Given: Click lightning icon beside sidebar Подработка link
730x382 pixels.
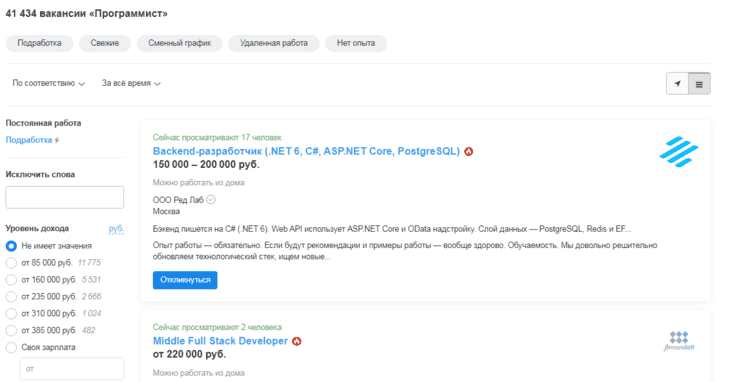Looking at the screenshot, I should tap(57, 140).
